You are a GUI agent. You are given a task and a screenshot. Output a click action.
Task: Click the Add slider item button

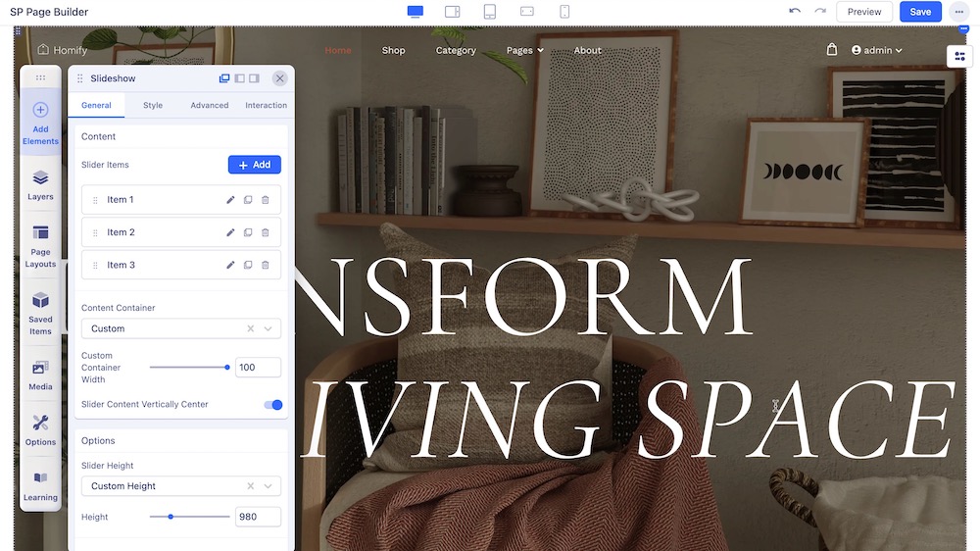[255, 165]
